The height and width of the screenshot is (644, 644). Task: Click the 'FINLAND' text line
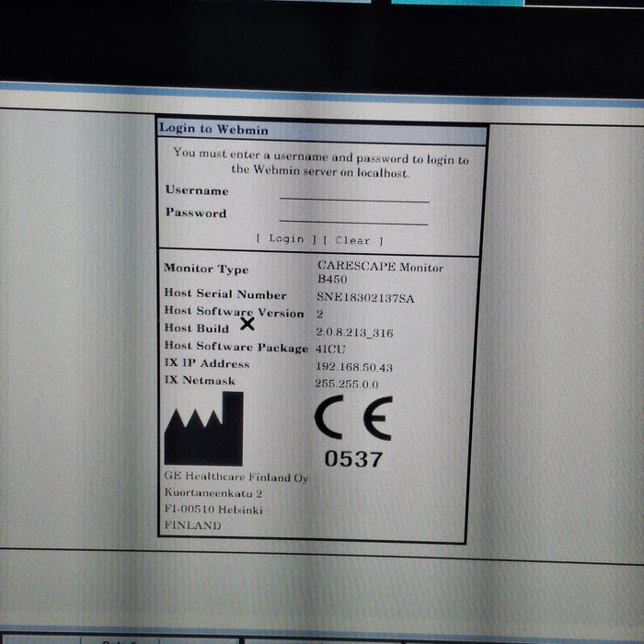[x=192, y=525]
